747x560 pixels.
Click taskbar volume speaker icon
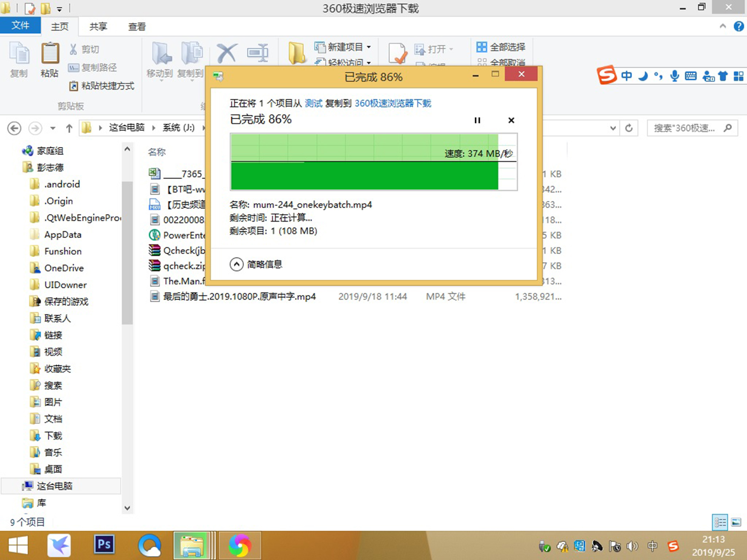click(x=632, y=547)
